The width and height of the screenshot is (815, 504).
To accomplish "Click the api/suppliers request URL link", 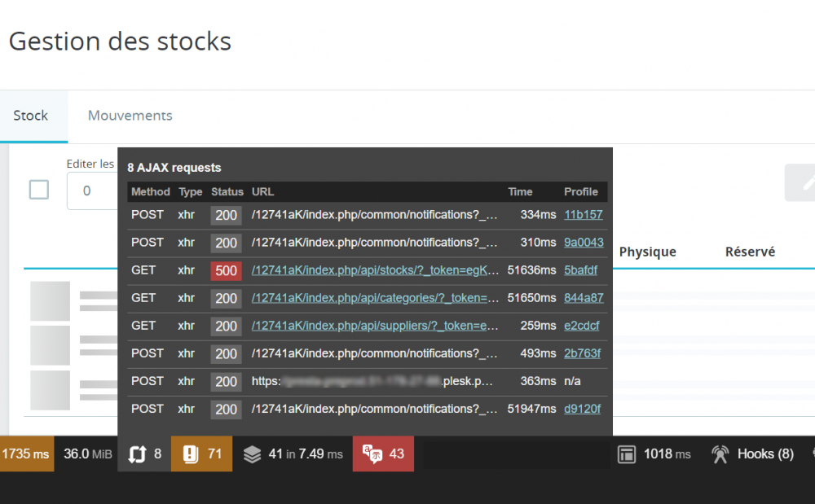I will coord(375,326).
